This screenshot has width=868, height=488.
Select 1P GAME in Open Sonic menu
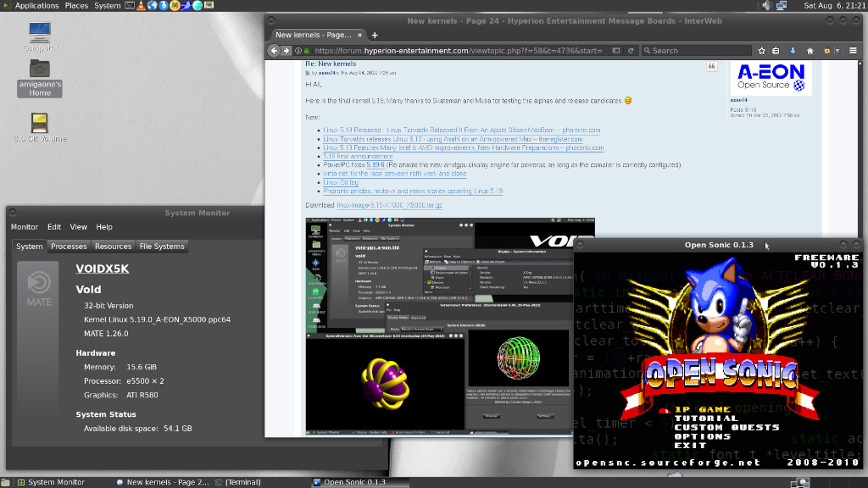coord(703,409)
